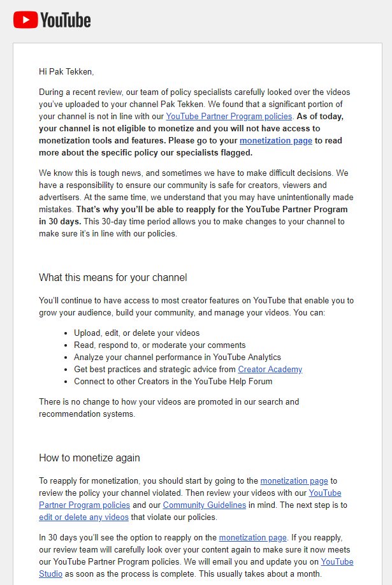Click 'Partner Program policies' link beside Community Guidelines

tap(84, 505)
